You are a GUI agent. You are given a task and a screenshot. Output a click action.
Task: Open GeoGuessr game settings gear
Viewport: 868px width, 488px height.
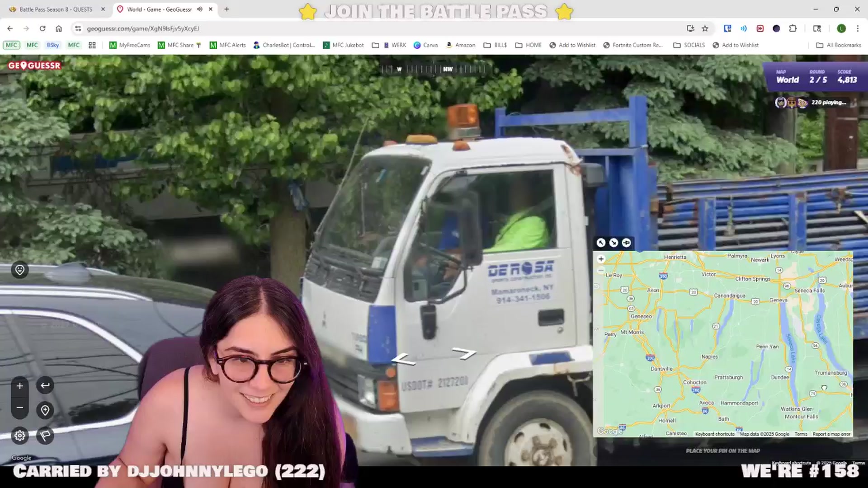[20, 436]
